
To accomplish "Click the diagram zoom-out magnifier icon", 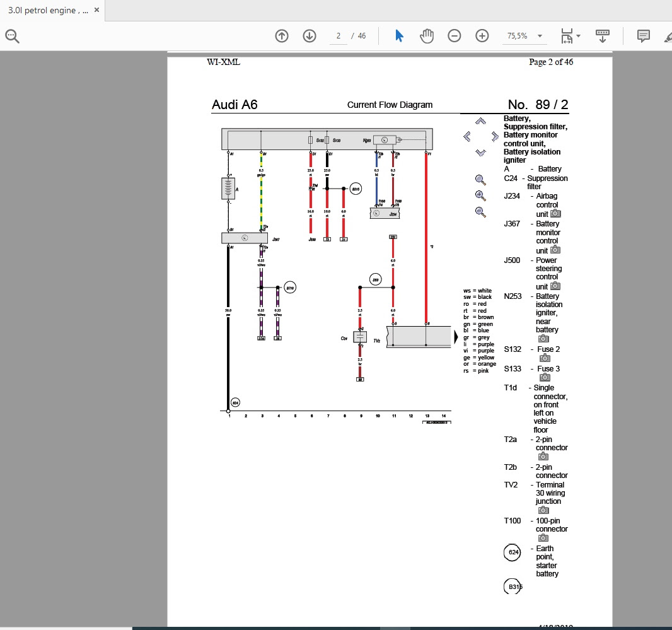I will point(480,212).
